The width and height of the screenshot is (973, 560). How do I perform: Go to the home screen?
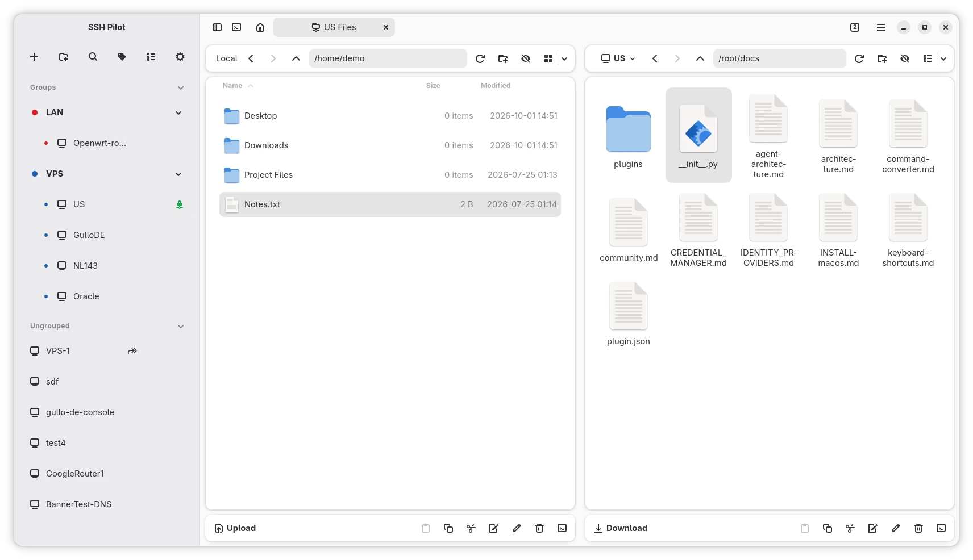260,27
